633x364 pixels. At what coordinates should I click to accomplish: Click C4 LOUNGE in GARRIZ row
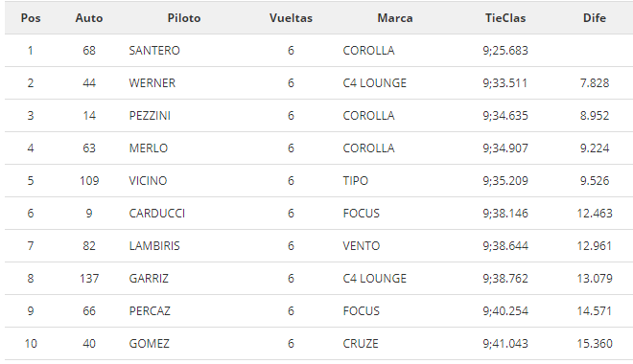pyautogui.click(x=375, y=279)
